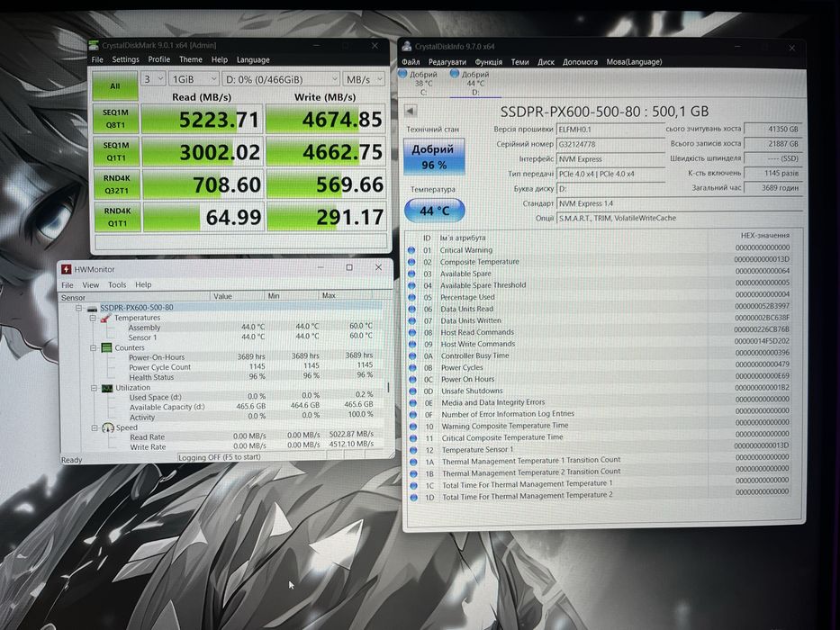Image resolution: width=840 pixels, height=630 pixels.
Task: Open HWMonitor View menu
Action: pos(91,285)
